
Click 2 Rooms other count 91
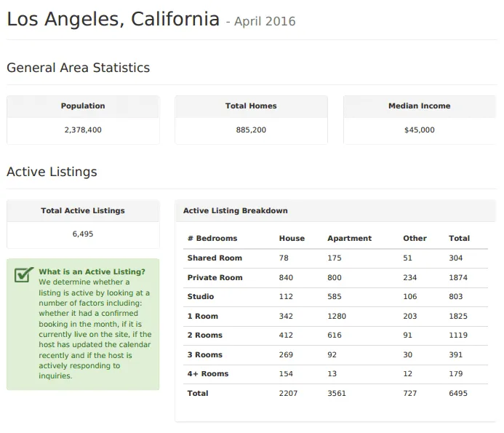(407, 335)
